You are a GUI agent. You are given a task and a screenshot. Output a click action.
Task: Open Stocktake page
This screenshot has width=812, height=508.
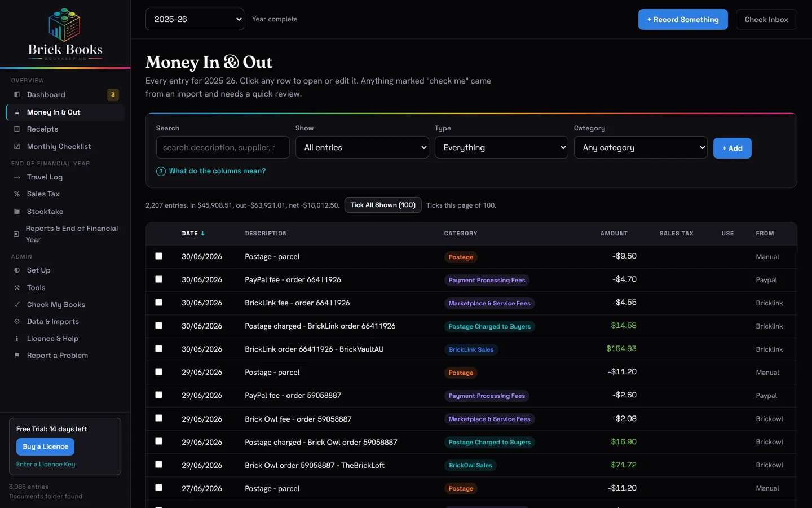click(65, 212)
